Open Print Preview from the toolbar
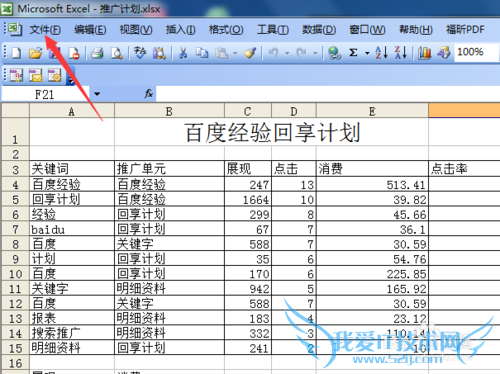The height and width of the screenshot is (374, 500). click(117, 53)
